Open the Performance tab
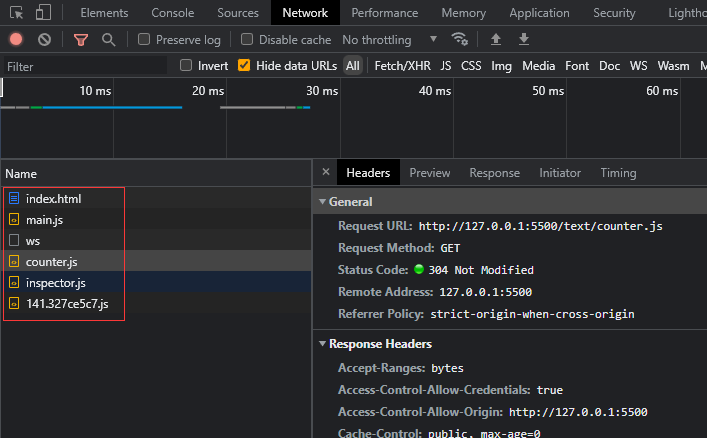707x438 pixels. point(385,13)
